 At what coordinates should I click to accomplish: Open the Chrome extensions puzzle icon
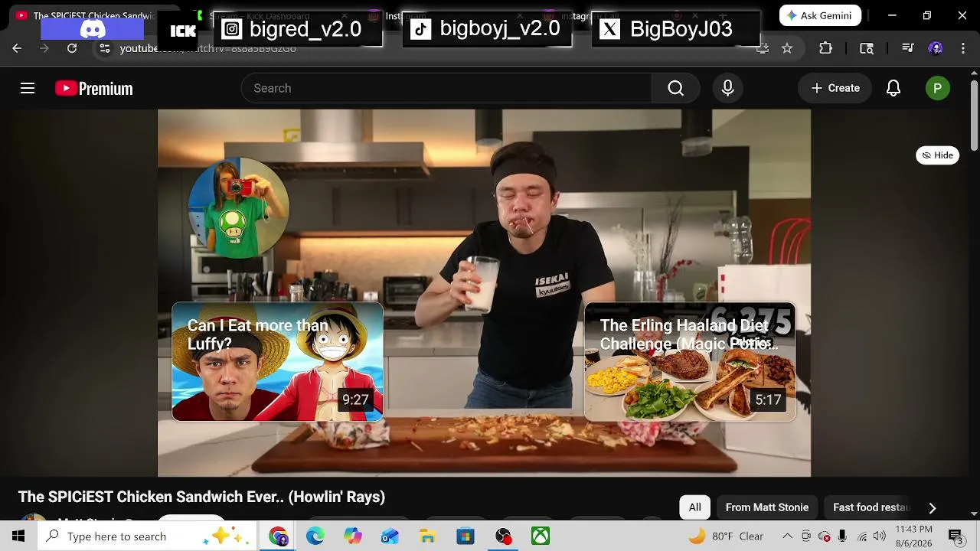[825, 48]
